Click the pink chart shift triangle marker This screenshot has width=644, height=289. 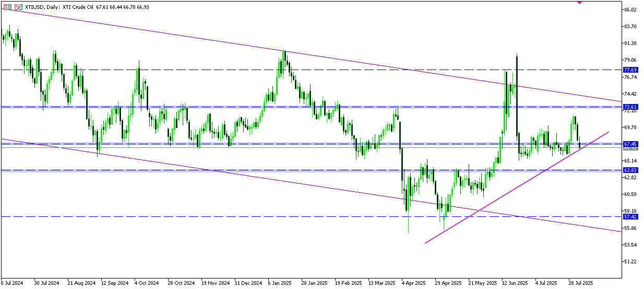(579, 3)
